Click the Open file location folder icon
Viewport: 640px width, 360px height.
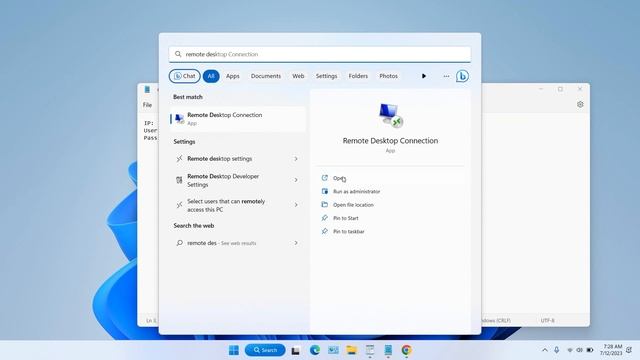point(325,204)
